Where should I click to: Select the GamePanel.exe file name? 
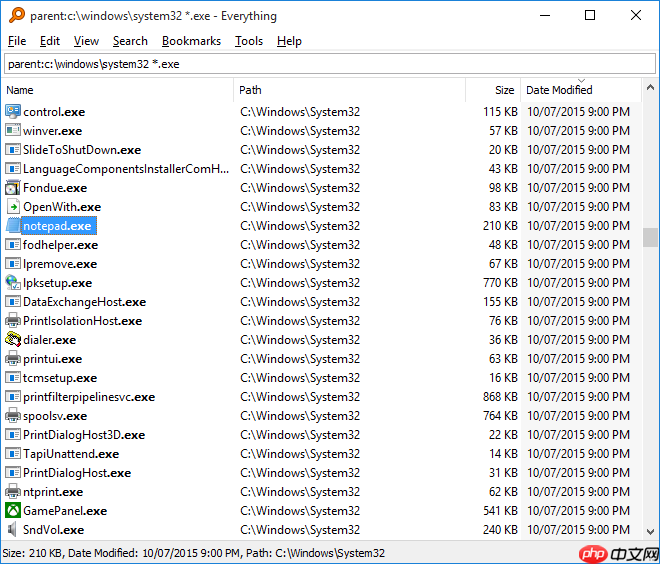[65, 511]
